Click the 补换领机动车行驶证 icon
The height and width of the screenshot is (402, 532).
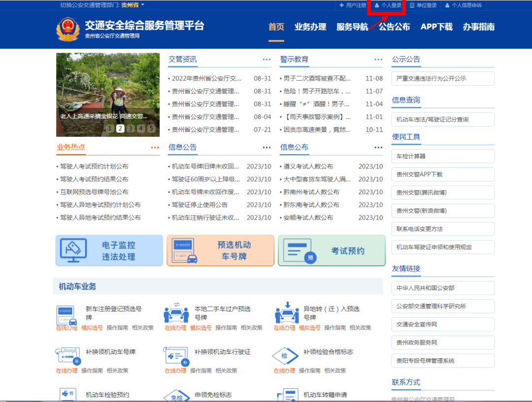tap(175, 356)
